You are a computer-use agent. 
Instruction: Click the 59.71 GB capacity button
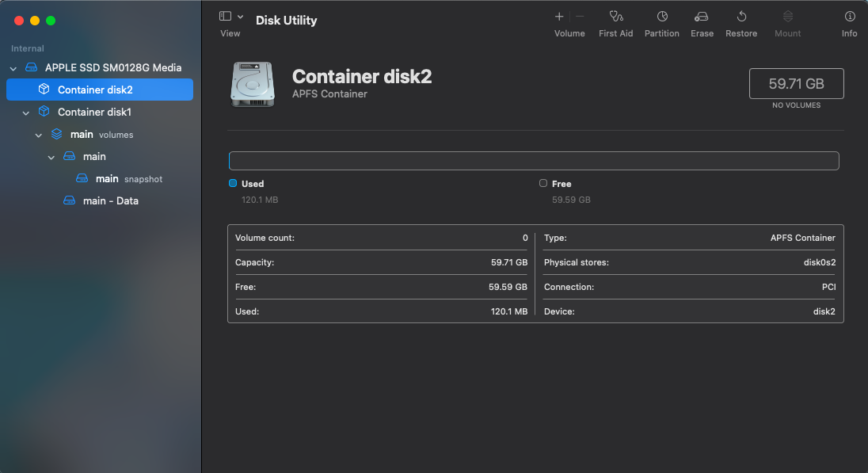796,82
